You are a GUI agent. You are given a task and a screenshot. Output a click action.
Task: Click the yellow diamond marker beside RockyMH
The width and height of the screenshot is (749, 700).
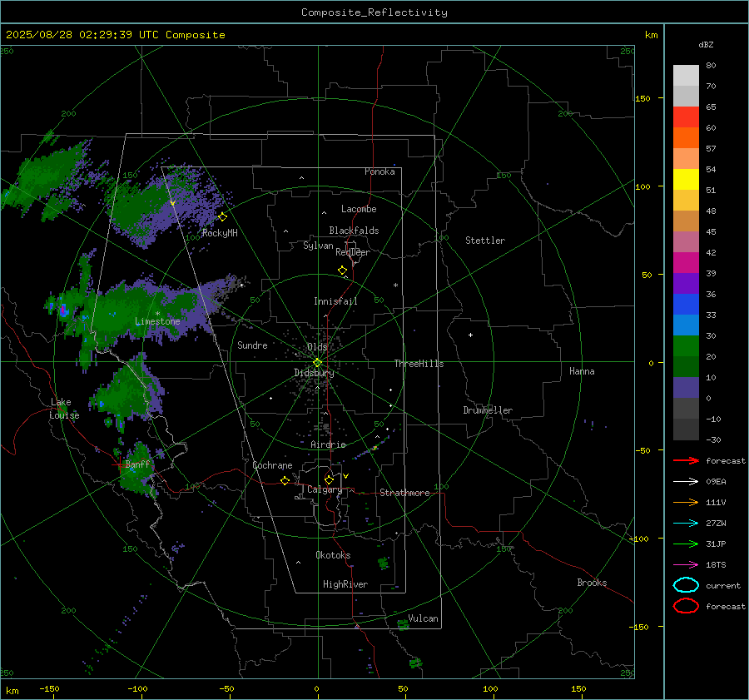pyautogui.click(x=222, y=217)
